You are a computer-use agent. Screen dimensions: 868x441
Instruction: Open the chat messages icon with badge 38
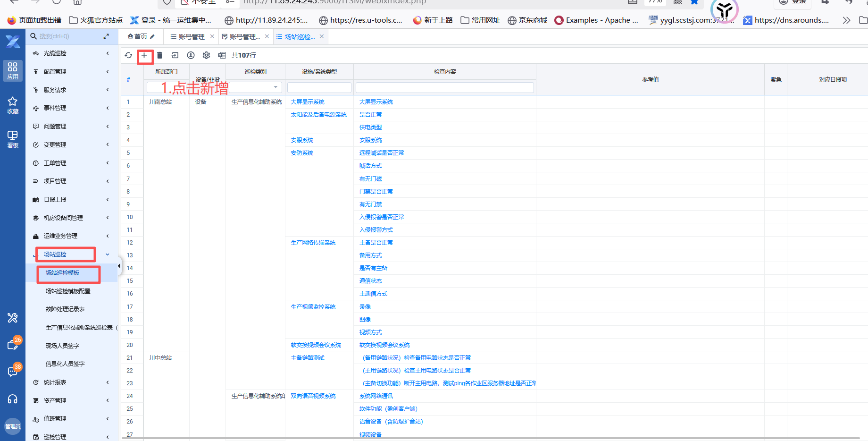tap(13, 372)
